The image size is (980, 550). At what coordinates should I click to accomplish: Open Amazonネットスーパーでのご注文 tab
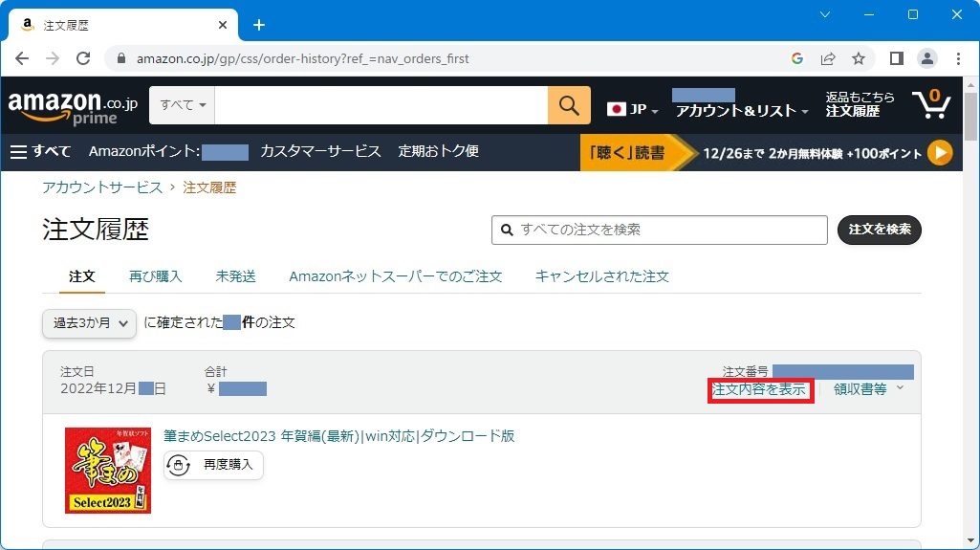tap(396, 276)
